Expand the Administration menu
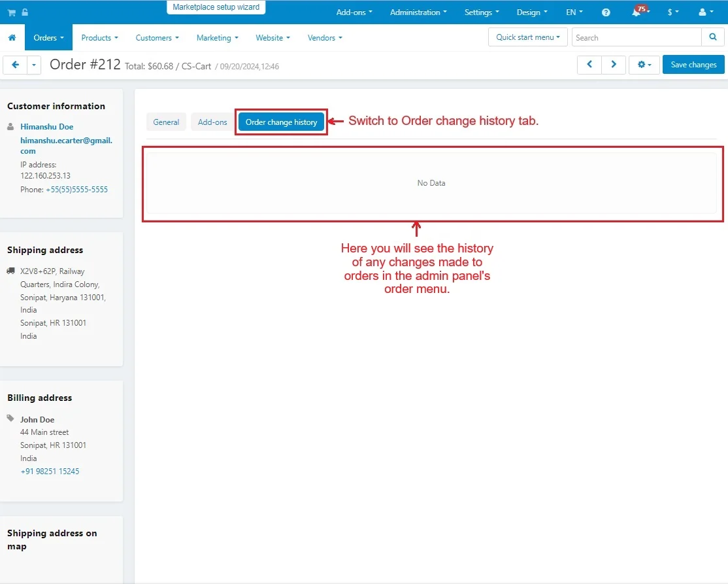 418,12
